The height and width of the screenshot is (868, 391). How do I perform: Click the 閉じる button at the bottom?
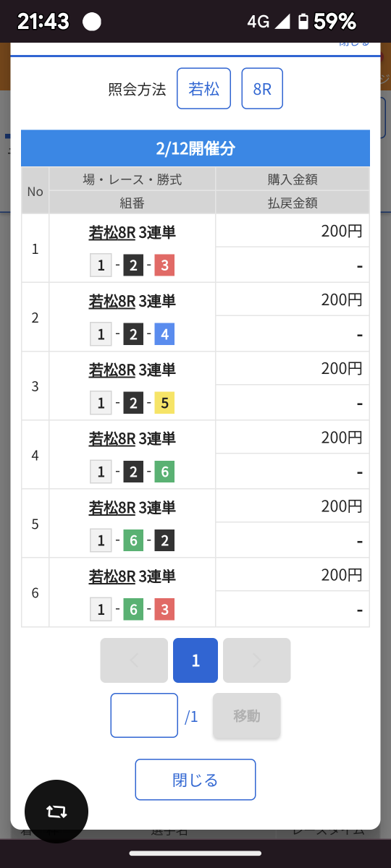coord(195,780)
